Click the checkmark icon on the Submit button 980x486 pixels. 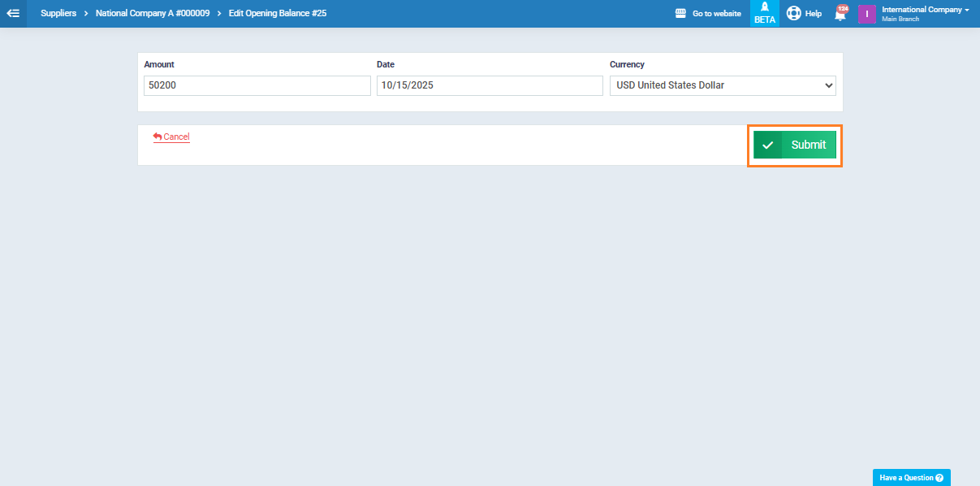pos(767,145)
